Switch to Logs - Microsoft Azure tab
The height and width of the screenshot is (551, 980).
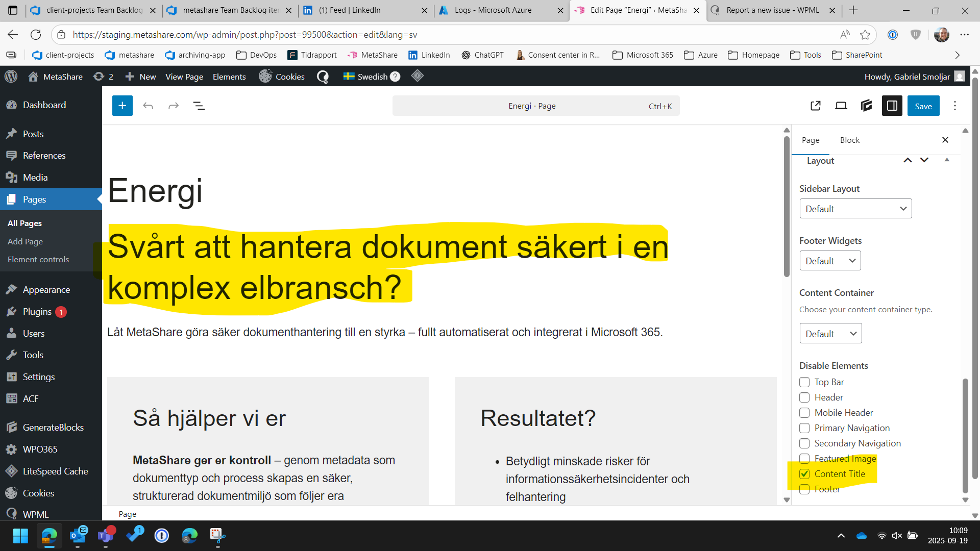[x=501, y=10]
